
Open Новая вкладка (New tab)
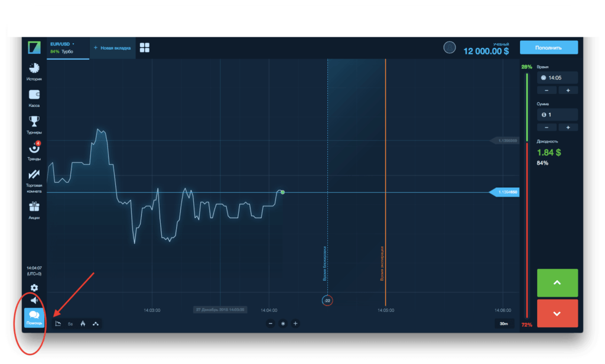112,47
